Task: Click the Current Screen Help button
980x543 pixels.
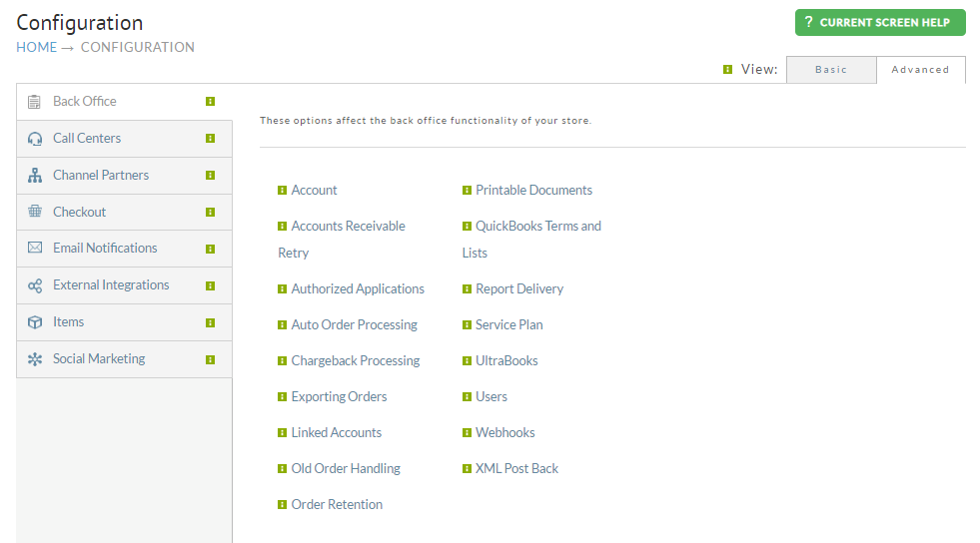Action: (880, 23)
